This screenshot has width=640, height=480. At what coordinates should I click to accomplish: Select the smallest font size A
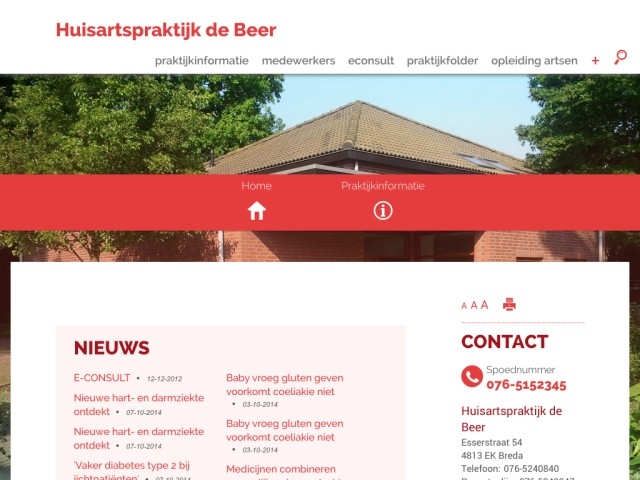pyautogui.click(x=464, y=306)
